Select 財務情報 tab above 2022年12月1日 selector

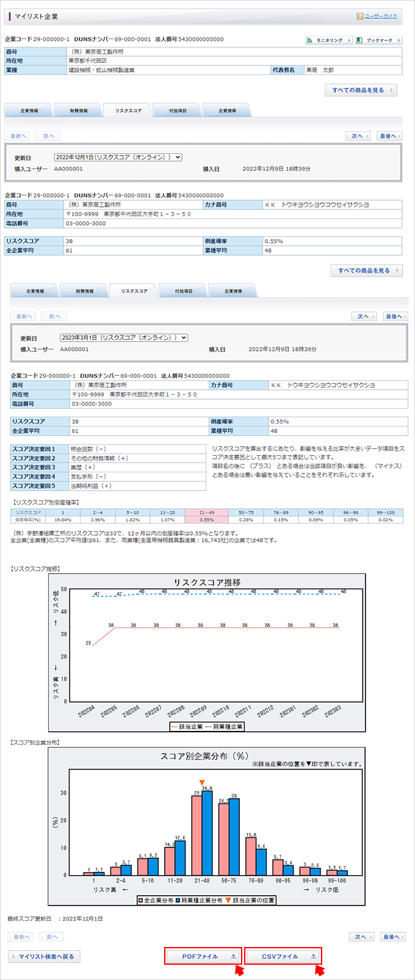click(78, 110)
